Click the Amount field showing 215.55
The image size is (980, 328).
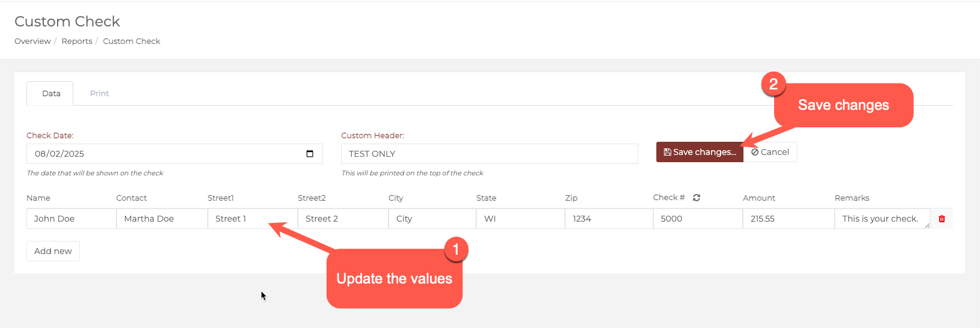(788, 219)
